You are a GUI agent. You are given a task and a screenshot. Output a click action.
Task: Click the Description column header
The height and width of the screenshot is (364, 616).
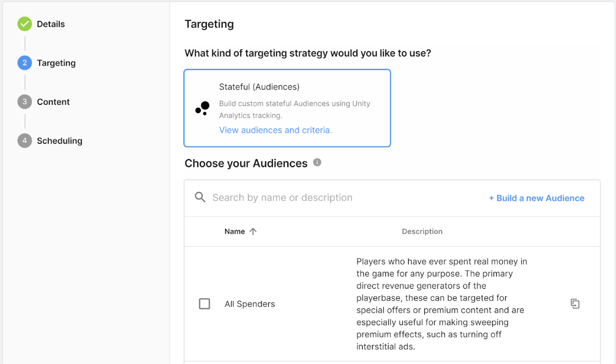422,232
